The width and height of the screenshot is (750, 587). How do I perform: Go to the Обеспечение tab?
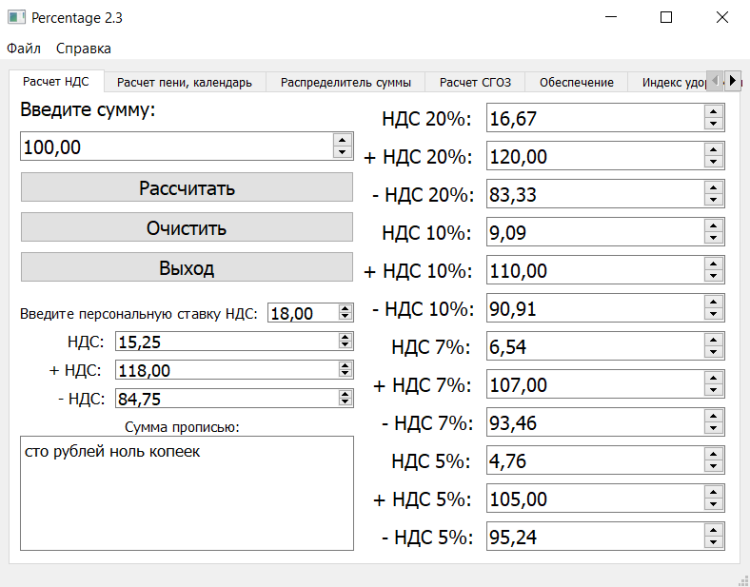click(576, 82)
